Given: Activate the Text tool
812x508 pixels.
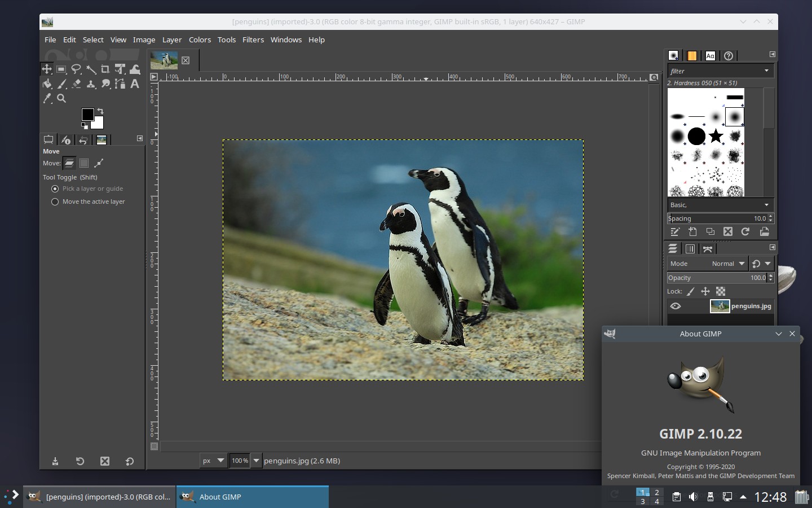Looking at the screenshot, I should (x=135, y=84).
